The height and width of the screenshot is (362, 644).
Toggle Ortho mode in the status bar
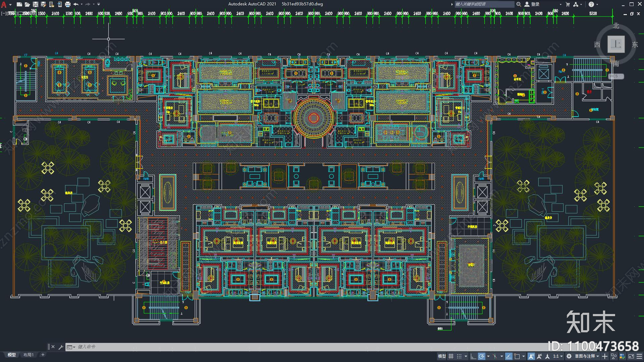[473, 356]
